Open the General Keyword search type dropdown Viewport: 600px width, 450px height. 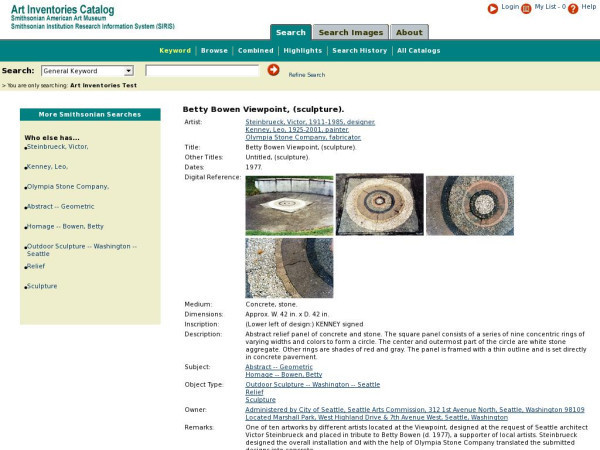87,71
